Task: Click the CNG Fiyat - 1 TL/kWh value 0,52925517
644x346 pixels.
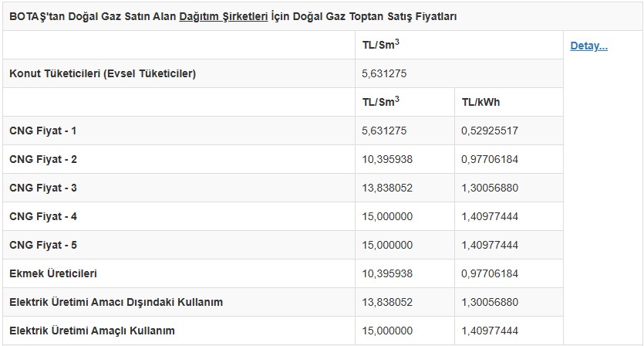Action: 489,131
